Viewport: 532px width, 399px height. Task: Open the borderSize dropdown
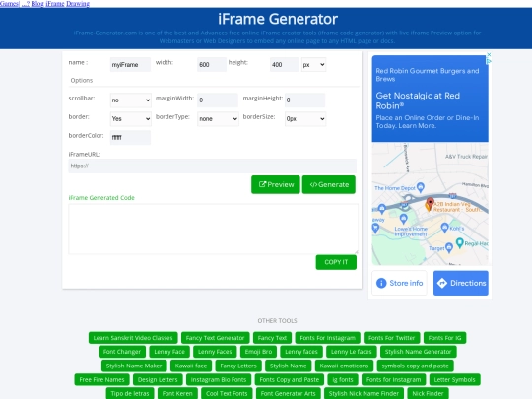(305, 119)
